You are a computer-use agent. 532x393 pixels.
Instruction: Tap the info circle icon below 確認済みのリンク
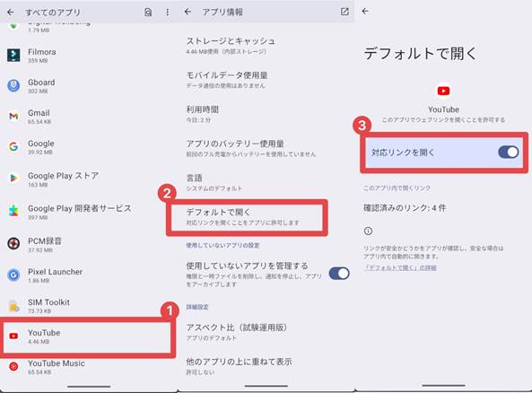(368, 231)
